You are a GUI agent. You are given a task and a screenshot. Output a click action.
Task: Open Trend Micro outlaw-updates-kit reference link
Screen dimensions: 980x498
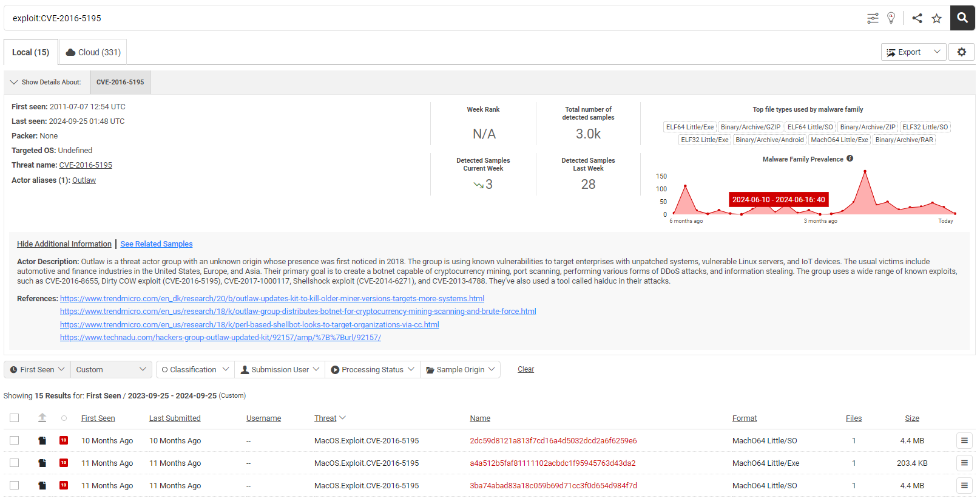click(272, 299)
